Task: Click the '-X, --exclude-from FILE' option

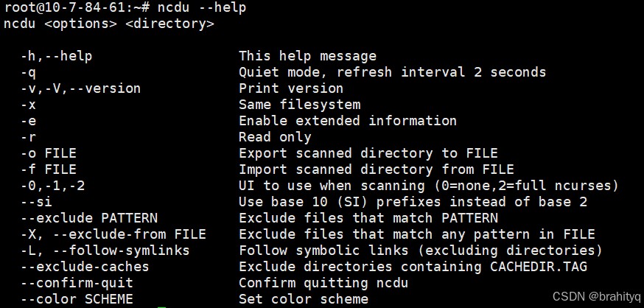Action: click(113, 234)
